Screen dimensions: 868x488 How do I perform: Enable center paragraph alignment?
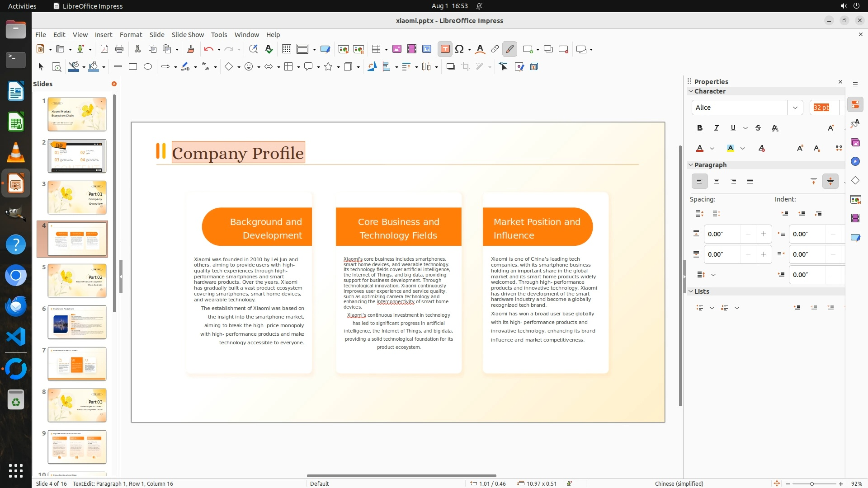point(716,181)
